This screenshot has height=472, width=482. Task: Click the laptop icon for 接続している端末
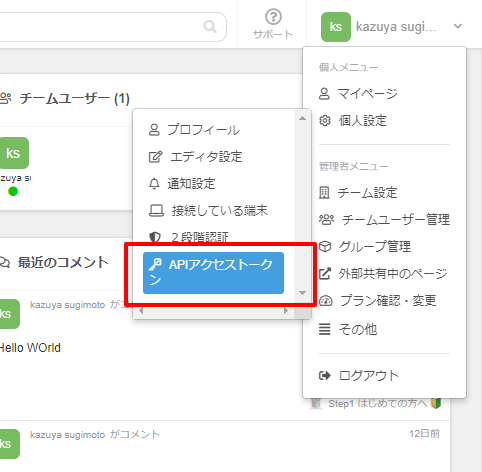156,211
